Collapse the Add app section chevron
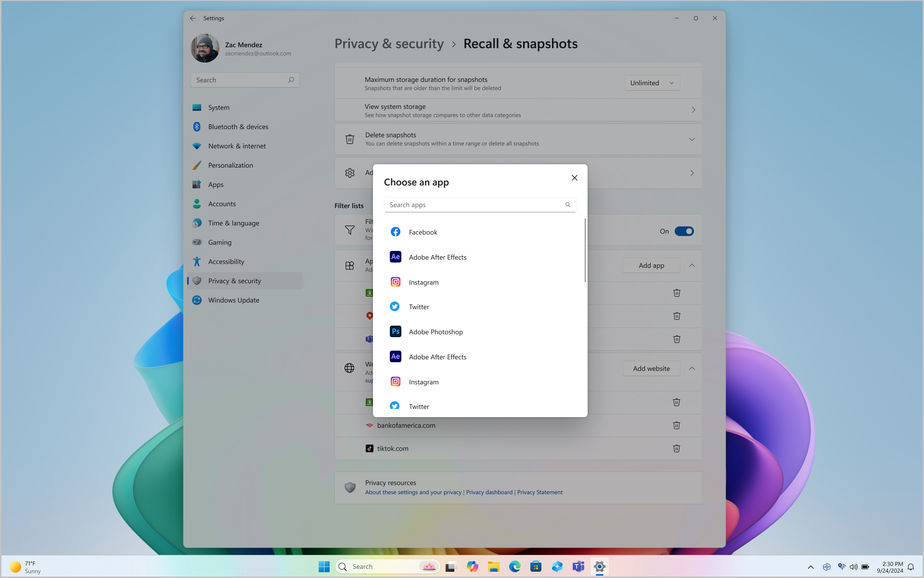This screenshot has height=578, width=924. [x=692, y=265]
